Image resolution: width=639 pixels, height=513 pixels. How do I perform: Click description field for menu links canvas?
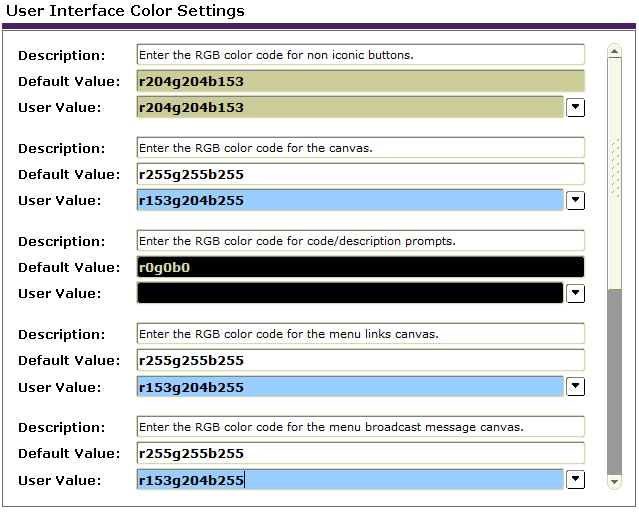pyautogui.click(x=361, y=334)
